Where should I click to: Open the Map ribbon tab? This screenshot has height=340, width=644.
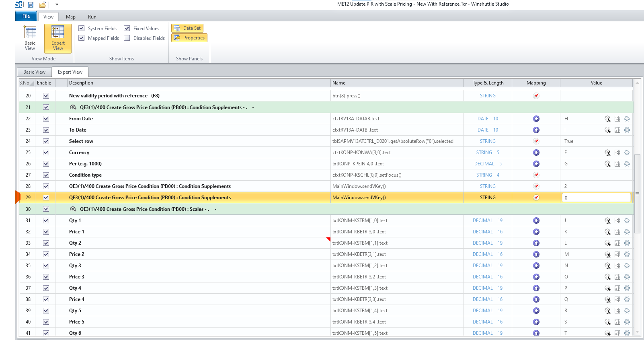pos(70,17)
